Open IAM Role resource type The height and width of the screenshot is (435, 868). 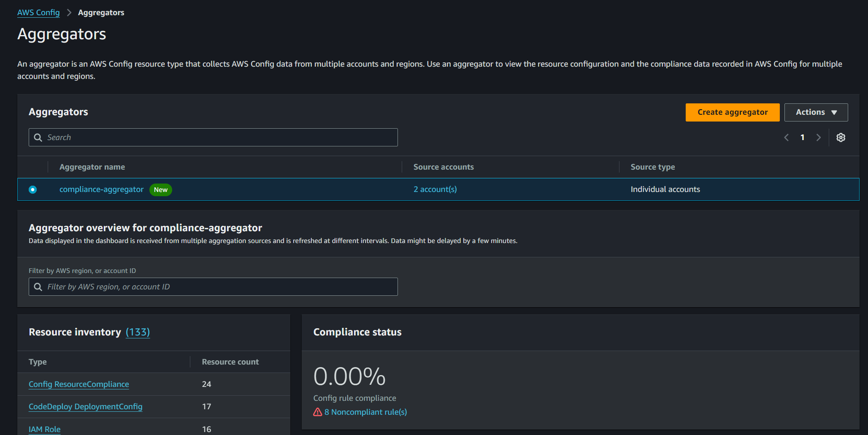point(45,429)
